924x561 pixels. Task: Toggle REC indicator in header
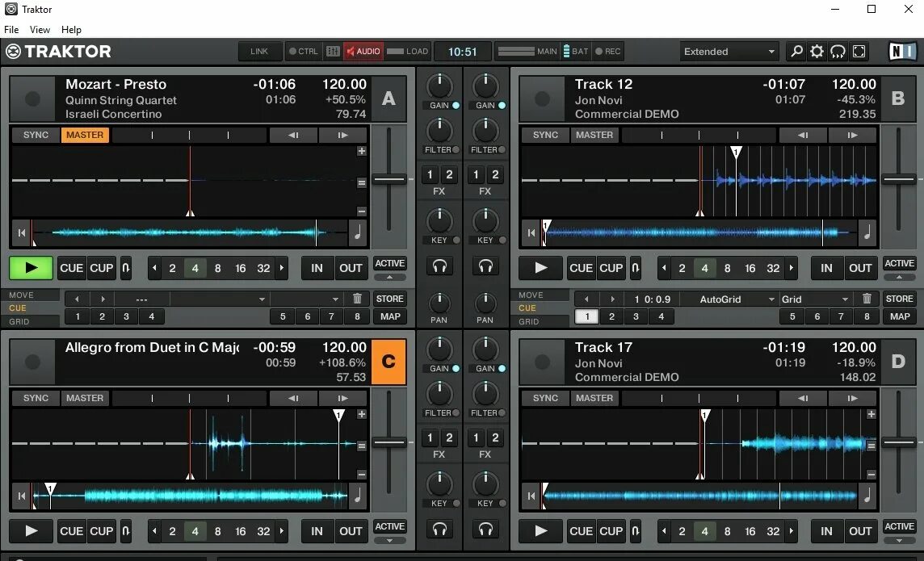point(607,51)
